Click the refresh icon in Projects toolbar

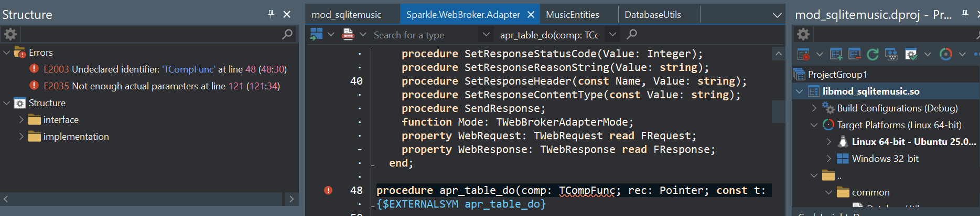pos(873,54)
